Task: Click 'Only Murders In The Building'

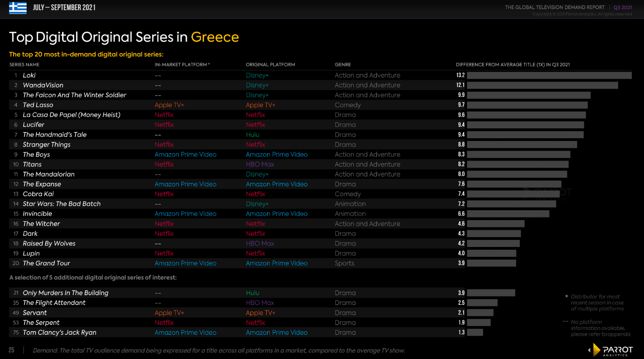Action: [65, 293]
